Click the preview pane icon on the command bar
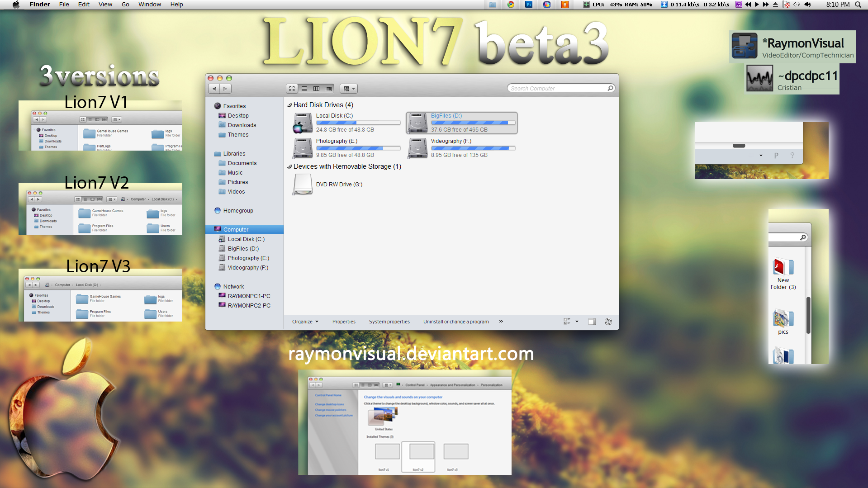This screenshot has height=488, width=868. click(592, 322)
